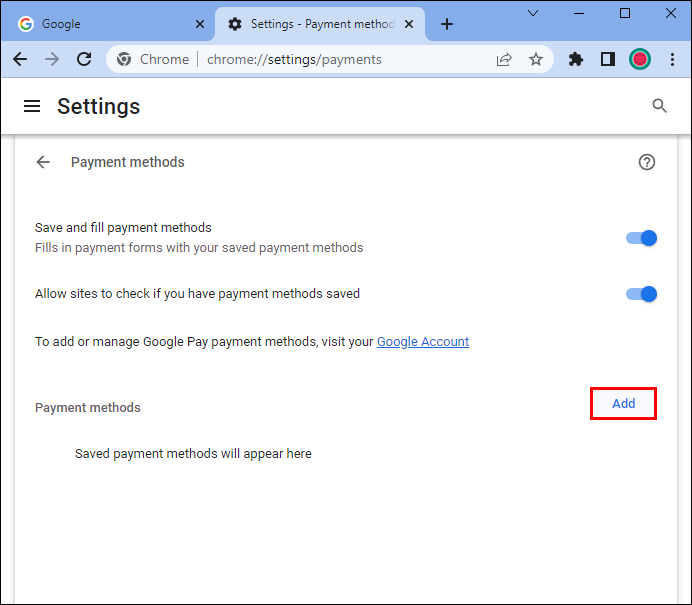Screen dimensions: 692x605
Task: Select the Settings - Payment methods tab
Action: coord(310,23)
